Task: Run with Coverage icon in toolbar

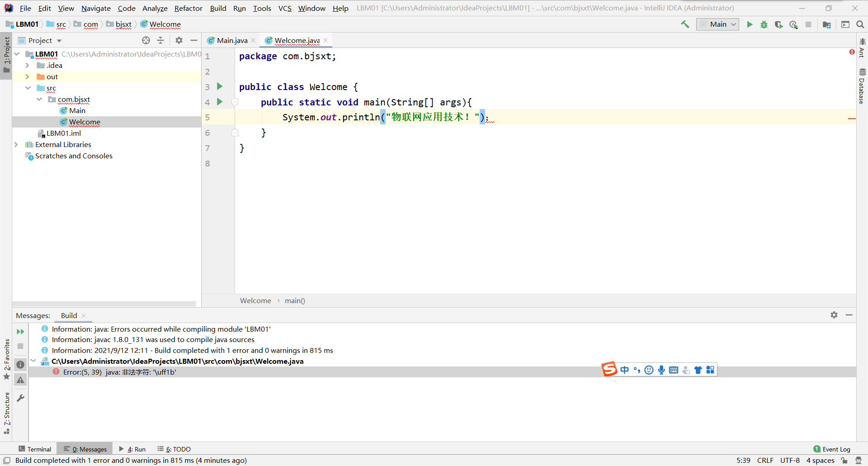Action: point(778,24)
